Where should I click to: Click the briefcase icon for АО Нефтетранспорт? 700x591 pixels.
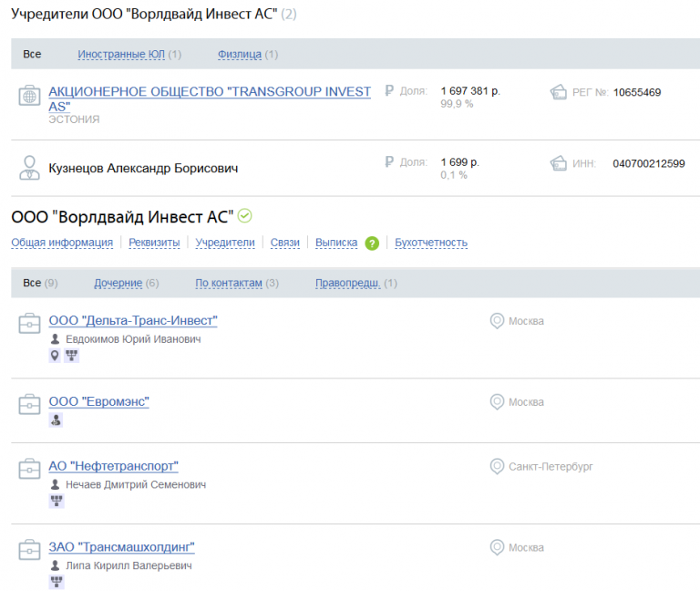click(29, 468)
